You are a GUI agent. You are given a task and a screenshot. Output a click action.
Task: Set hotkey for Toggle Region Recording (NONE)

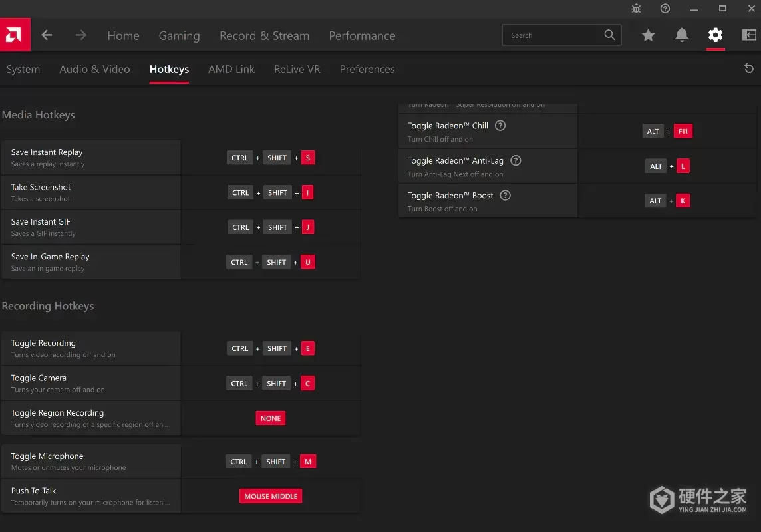[271, 418]
